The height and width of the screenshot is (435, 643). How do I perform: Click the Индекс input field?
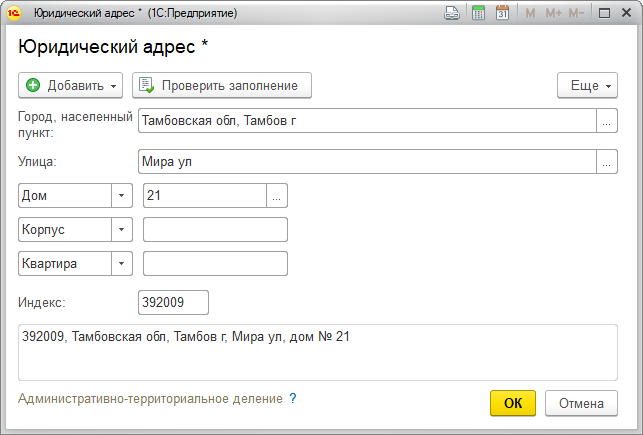[x=173, y=302]
